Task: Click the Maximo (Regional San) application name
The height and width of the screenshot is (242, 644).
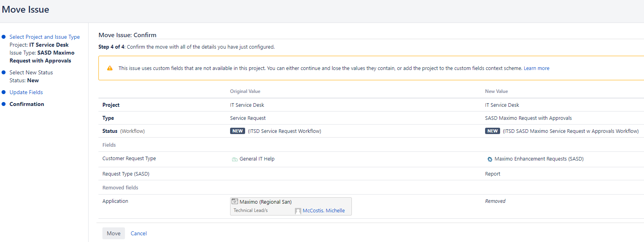Action: click(266, 202)
